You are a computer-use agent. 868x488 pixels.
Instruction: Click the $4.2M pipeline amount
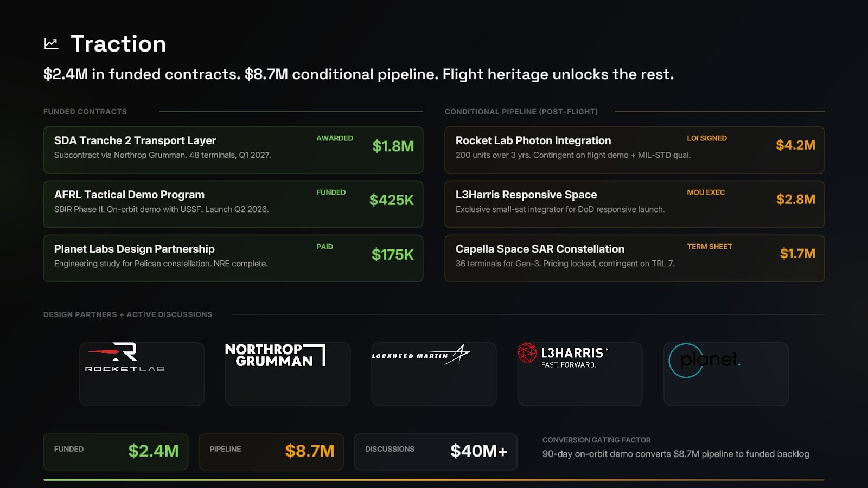(795, 145)
